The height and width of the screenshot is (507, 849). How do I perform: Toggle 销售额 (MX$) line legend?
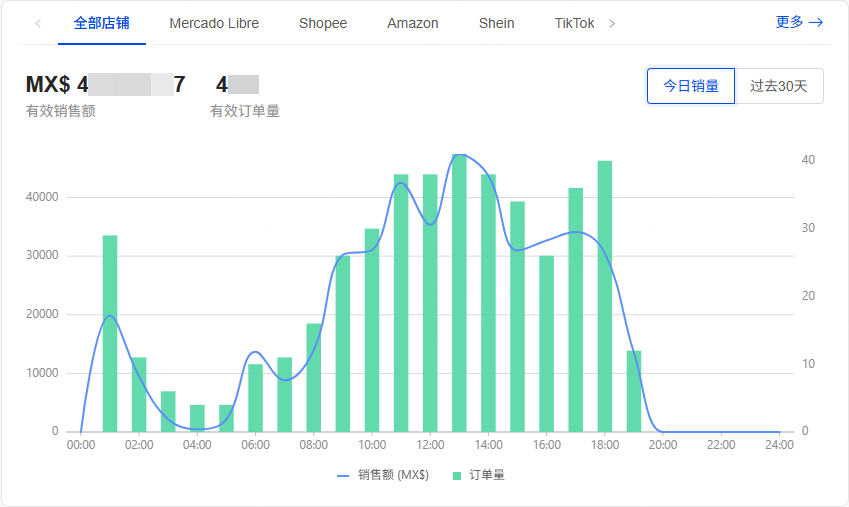click(x=393, y=475)
